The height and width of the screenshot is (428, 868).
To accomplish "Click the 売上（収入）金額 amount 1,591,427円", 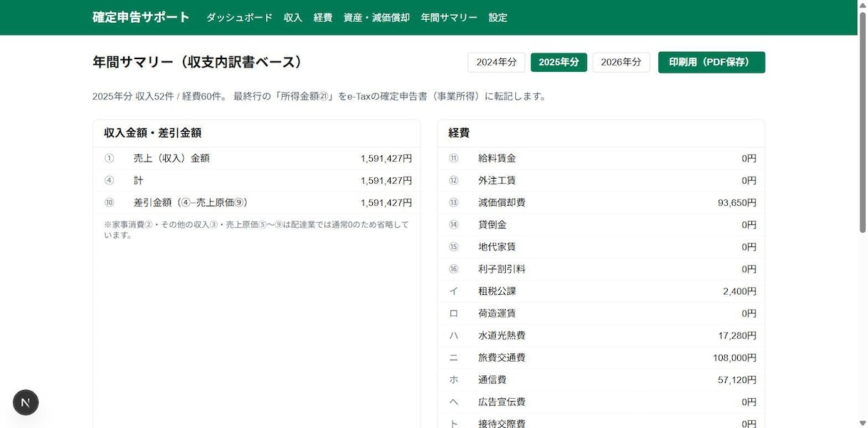I will coord(386,158).
